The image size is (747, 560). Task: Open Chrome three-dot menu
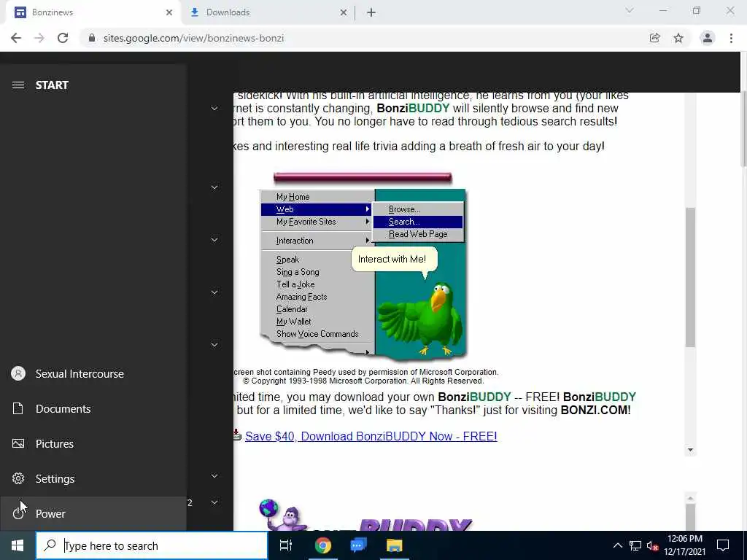tap(731, 38)
